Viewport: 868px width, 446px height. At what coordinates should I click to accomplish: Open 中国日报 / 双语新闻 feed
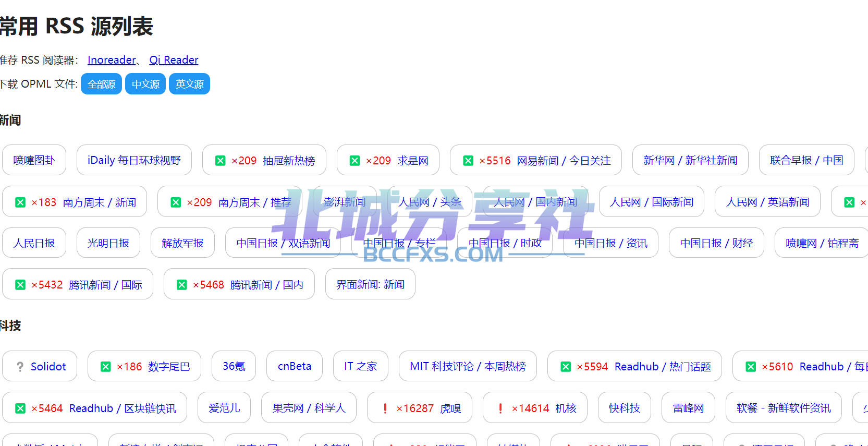click(x=283, y=243)
